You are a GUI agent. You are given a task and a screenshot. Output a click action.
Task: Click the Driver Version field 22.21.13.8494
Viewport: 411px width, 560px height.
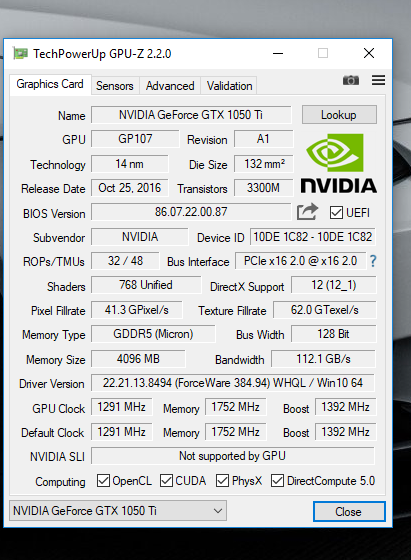coord(233,383)
